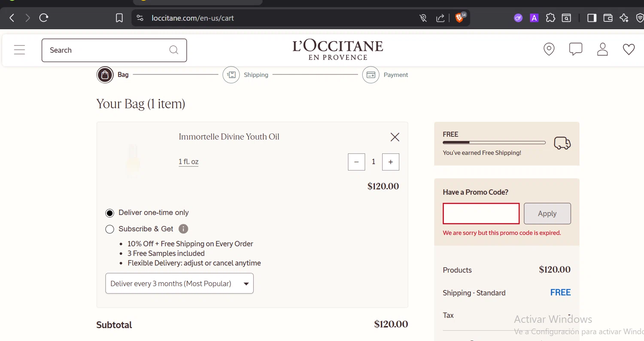The image size is (644, 341).
Task: Click the Products label in summary
Action: pos(457,270)
